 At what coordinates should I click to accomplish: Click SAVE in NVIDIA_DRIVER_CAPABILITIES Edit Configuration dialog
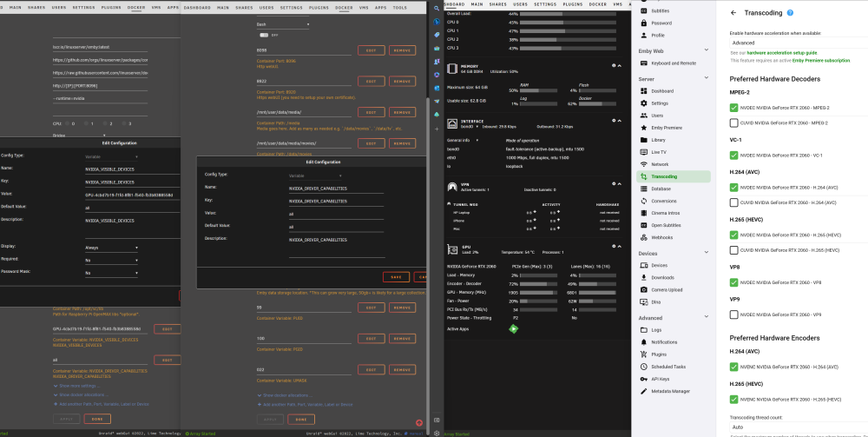click(396, 277)
